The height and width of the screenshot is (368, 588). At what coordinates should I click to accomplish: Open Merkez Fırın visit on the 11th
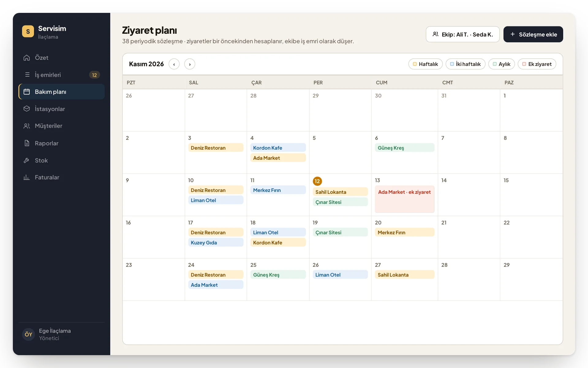pos(278,190)
